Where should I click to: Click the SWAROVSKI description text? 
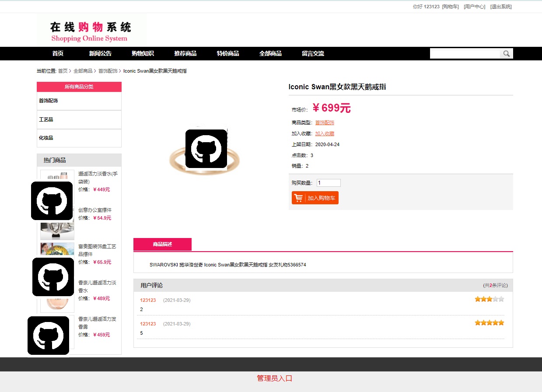(x=228, y=265)
